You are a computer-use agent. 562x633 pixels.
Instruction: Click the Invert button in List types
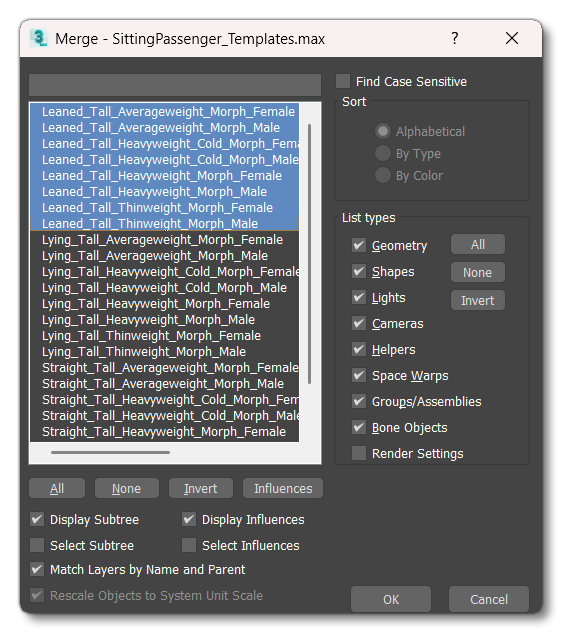coord(478,300)
